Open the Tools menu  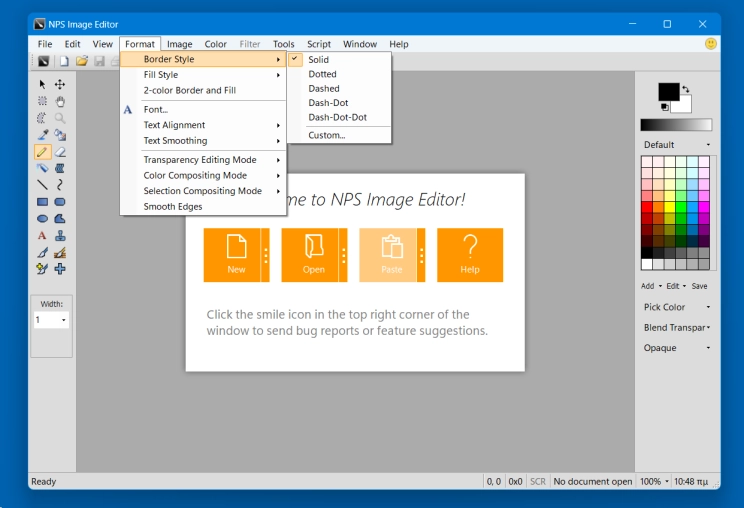pyautogui.click(x=284, y=44)
